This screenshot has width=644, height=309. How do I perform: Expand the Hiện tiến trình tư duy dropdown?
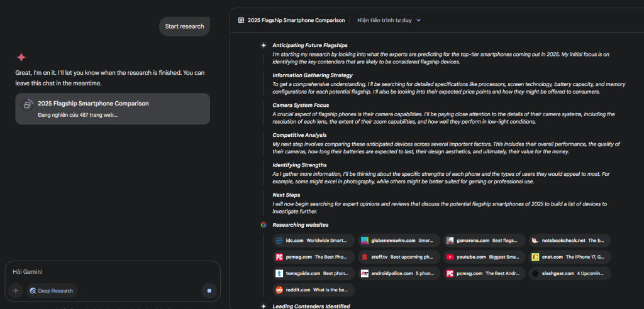tap(389, 20)
